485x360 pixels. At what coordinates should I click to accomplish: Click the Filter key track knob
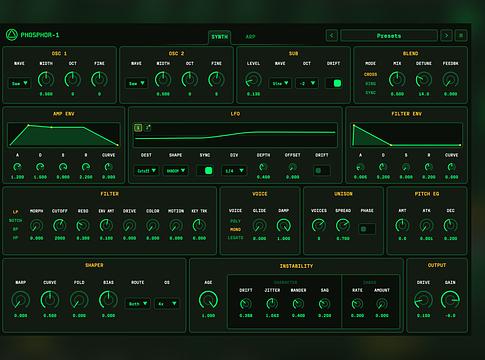199,226
